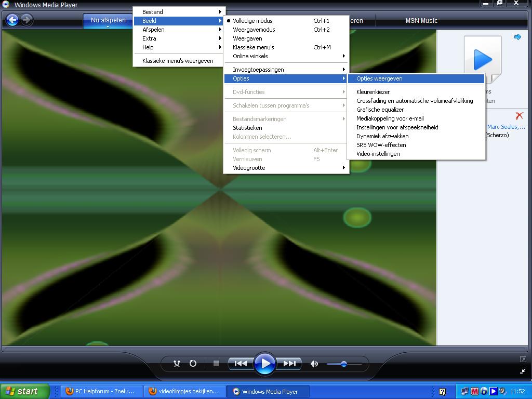Open the red McAfee M tray icon
This screenshot has width=532, height=399.
point(474,391)
